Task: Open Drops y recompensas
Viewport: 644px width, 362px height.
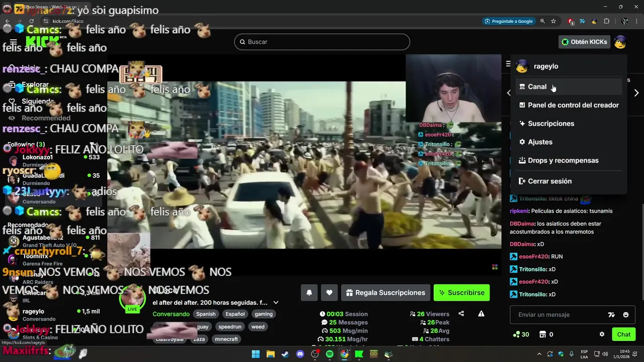Action: (569, 160)
